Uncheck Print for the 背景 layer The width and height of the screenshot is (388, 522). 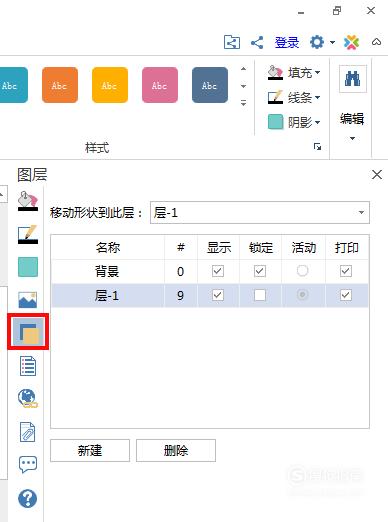(346, 271)
